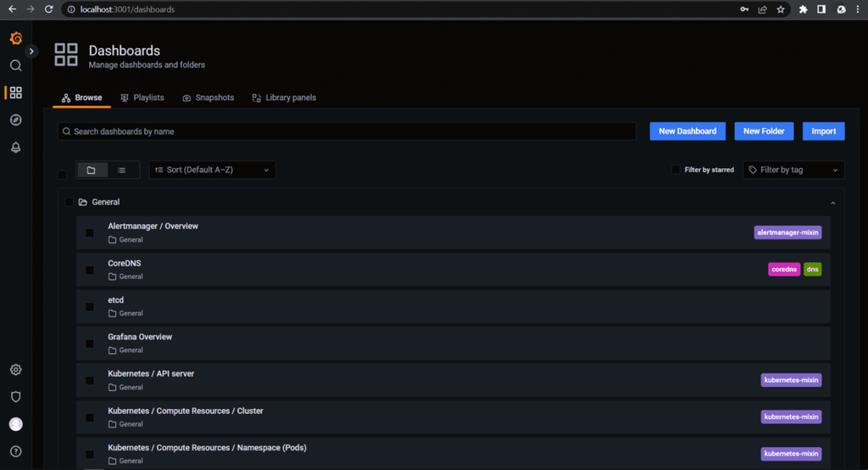Click the kubernetes-mixin tag on API server row
The width and height of the screenshot is (868, 470).
coord(791,380)
